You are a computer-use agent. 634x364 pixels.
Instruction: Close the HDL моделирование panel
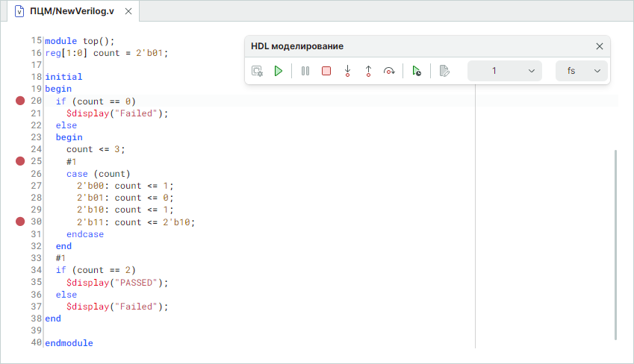point(599,46)
